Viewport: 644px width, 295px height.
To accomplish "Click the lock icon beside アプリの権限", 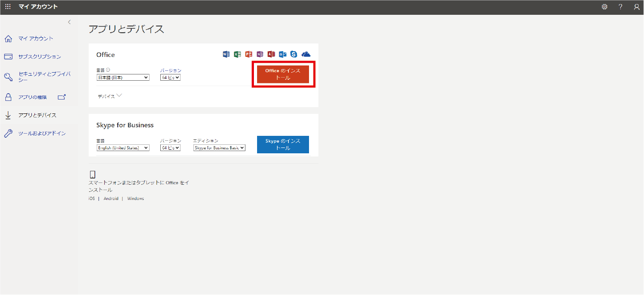I will click(8, 97).
